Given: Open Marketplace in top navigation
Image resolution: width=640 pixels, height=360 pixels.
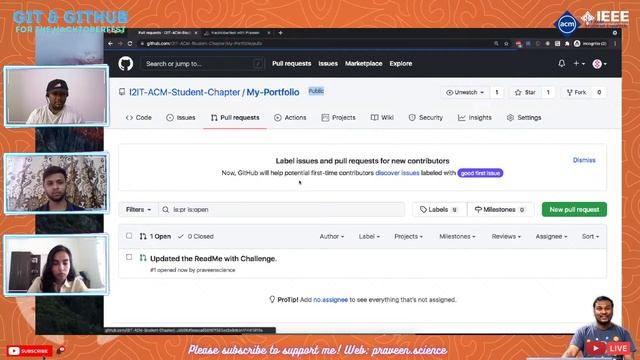Looking at the screenshot, I should click(363, 64).
